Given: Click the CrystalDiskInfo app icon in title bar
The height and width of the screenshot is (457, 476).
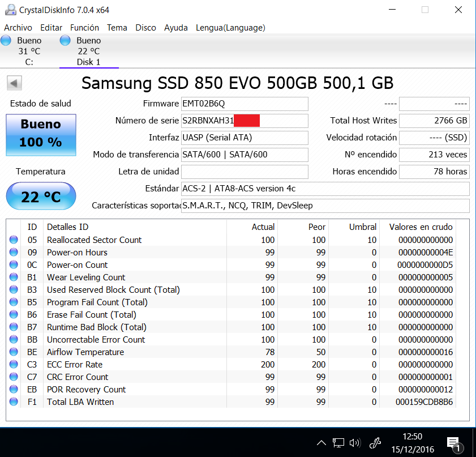Looking at the screenshot, I should (10, 10).
